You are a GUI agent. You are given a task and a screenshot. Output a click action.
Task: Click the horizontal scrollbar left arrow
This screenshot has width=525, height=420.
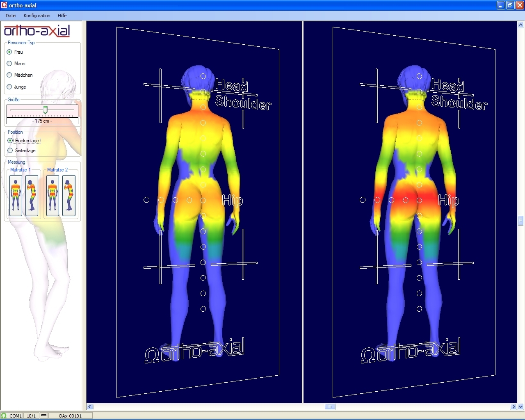[90, 407]
